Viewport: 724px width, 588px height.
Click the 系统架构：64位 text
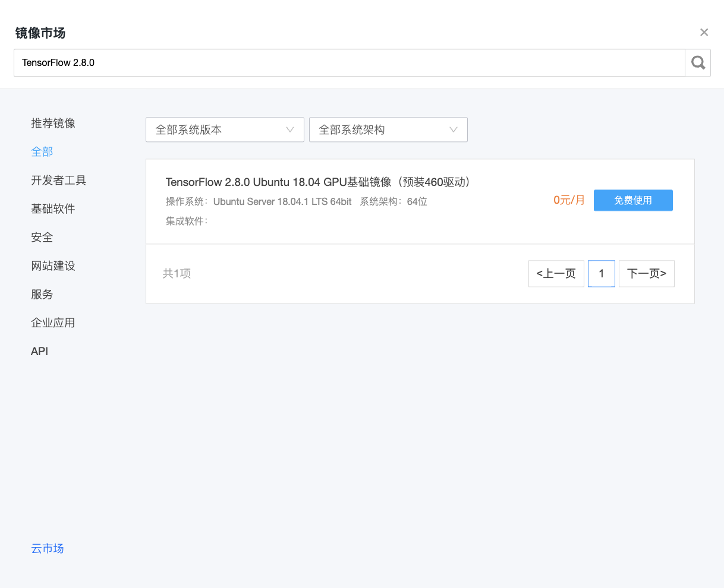click(394, 201)
